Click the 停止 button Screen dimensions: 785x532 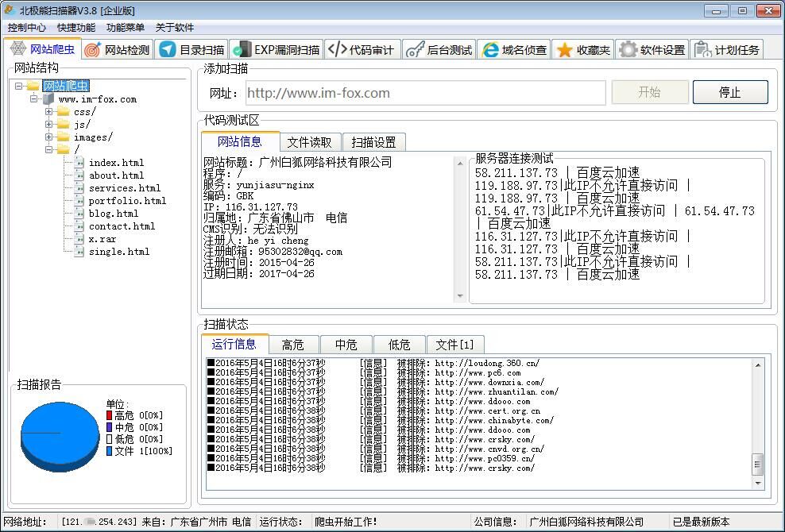tap(730, 92)
